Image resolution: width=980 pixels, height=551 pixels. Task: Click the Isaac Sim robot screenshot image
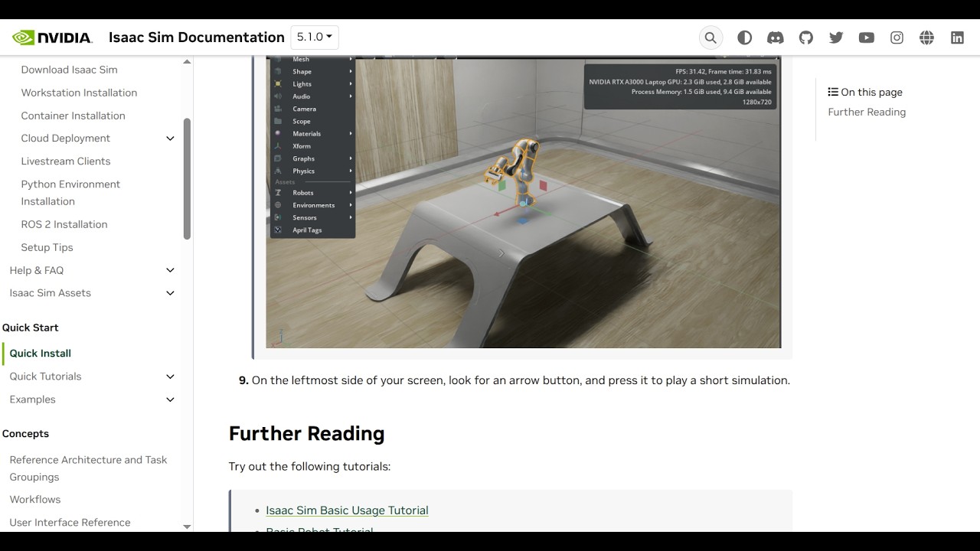click(x=523, y=202)
